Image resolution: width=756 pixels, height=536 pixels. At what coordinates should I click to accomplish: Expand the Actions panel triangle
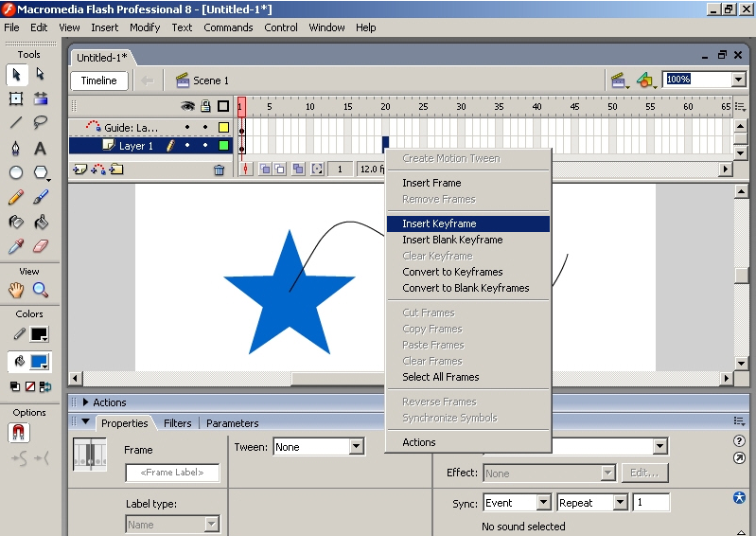tap(86, 402)
